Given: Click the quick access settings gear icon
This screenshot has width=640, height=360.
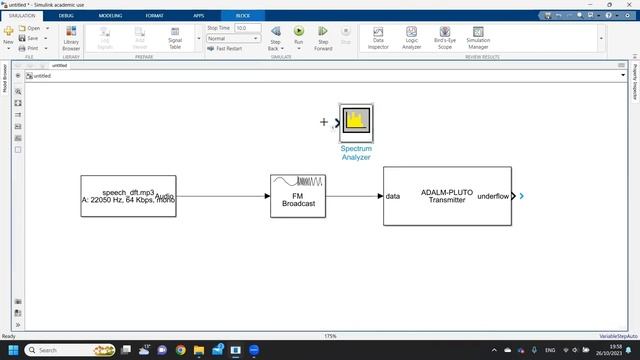Looking at the screenshot, I should point(628,16).
